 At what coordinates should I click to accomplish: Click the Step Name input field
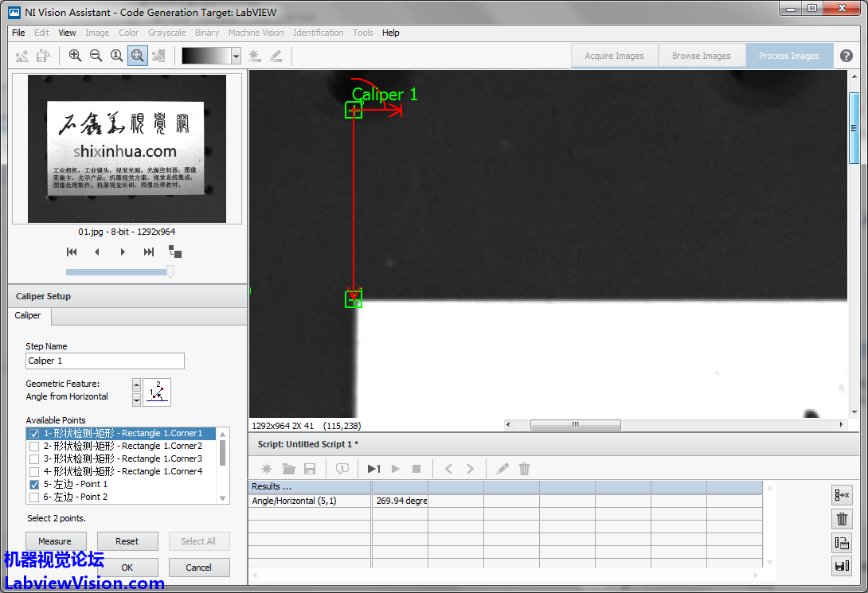tap(105, 361)
